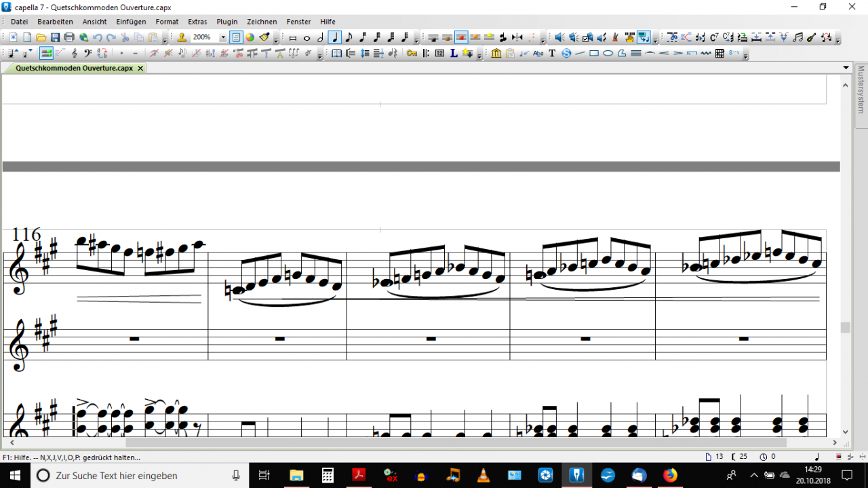Open the Format menu
This screenshot has width=868, height=488.
167,22
